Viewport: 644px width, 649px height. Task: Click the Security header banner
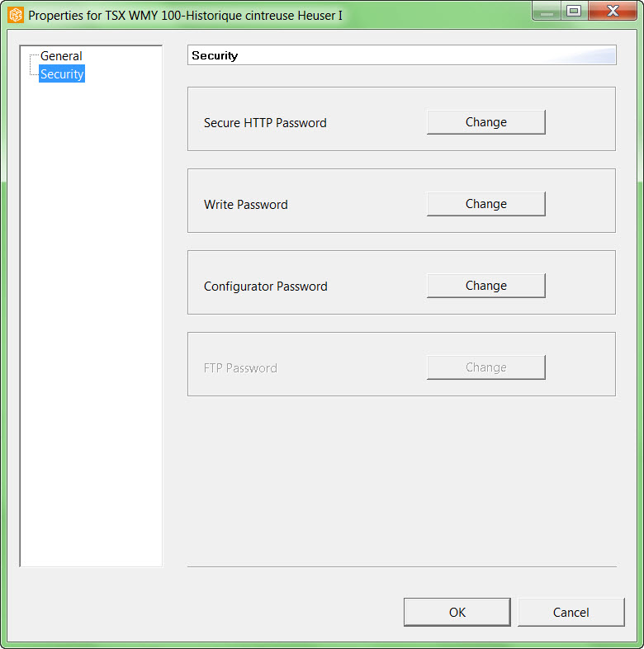tap(402, 55)
